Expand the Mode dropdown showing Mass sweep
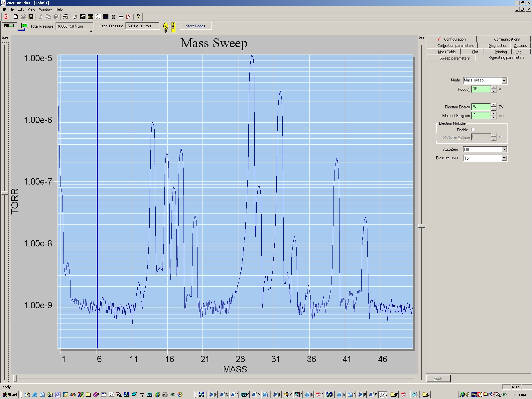 [x=504, y=81]
